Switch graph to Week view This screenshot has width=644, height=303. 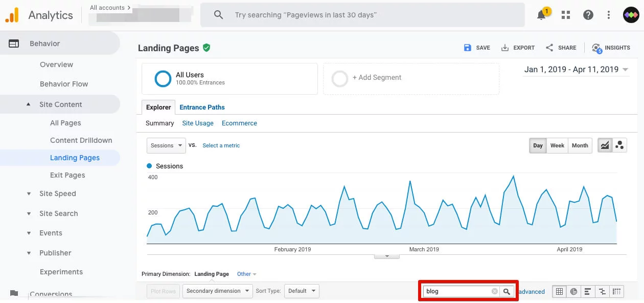[x=557, y=145]
